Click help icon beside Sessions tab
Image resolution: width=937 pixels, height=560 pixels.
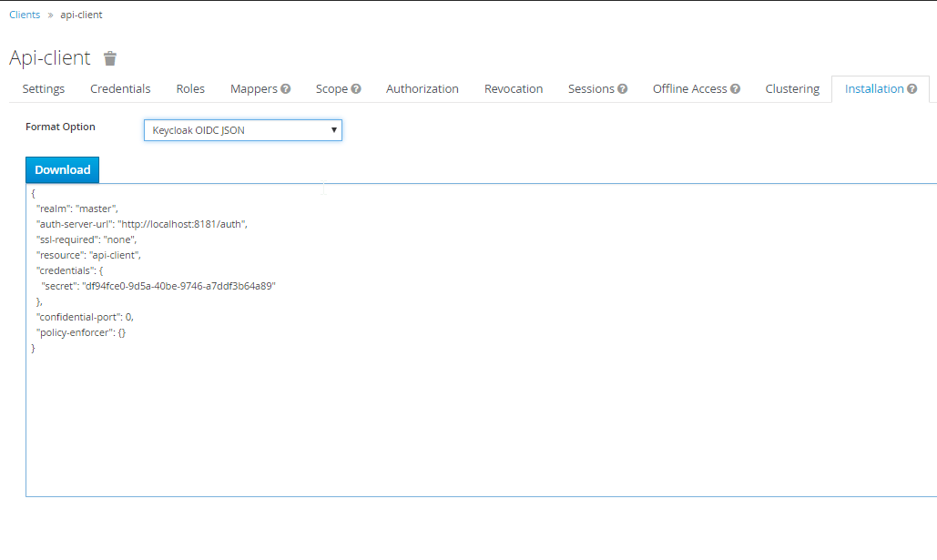pos(623,89)
